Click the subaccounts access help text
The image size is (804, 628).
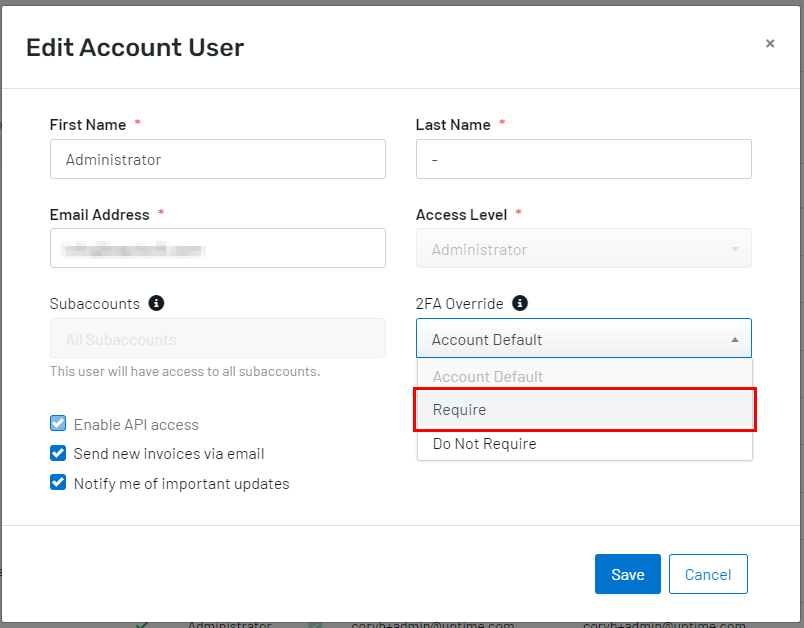[x=185, y=371]
